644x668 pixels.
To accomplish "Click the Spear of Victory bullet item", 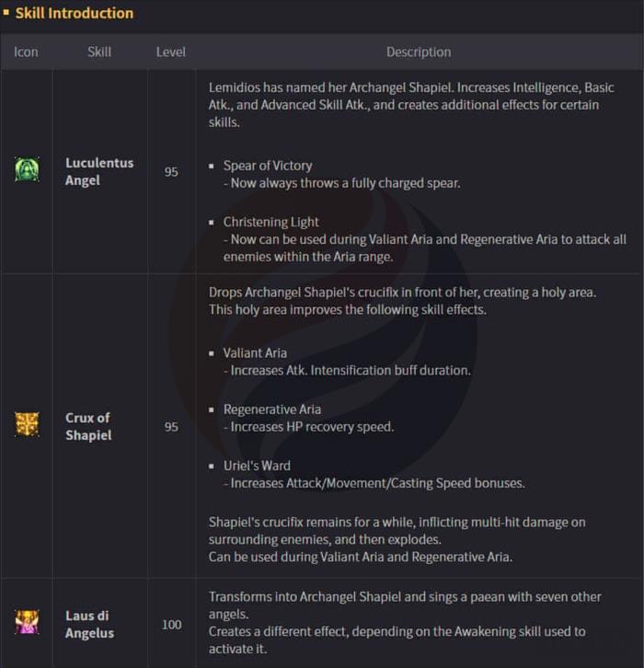I will click(x=268, y=166).
